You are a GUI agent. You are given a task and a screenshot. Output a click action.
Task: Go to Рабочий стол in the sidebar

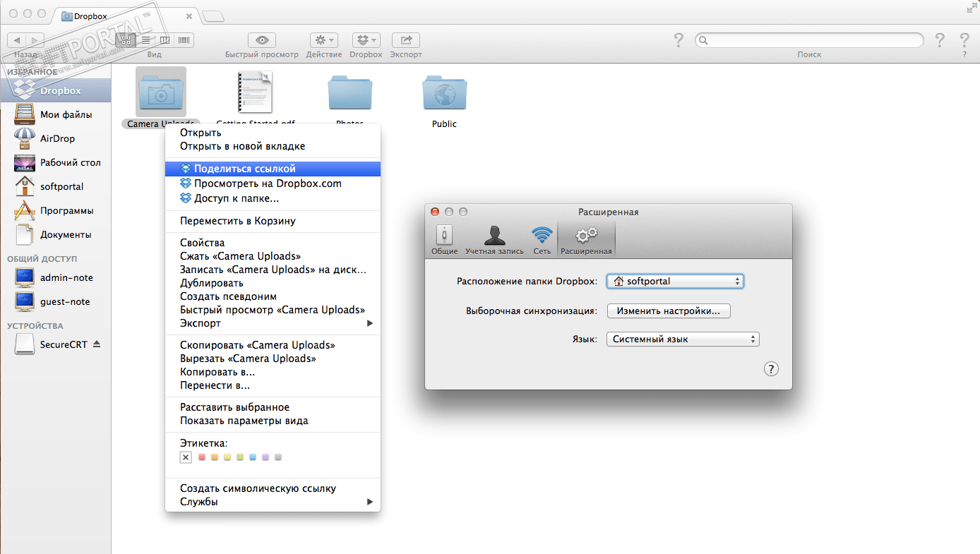pos(56,162)
